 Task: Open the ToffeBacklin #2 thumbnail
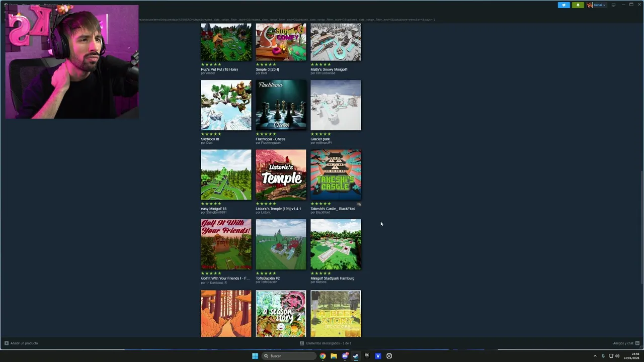[281, 244]
